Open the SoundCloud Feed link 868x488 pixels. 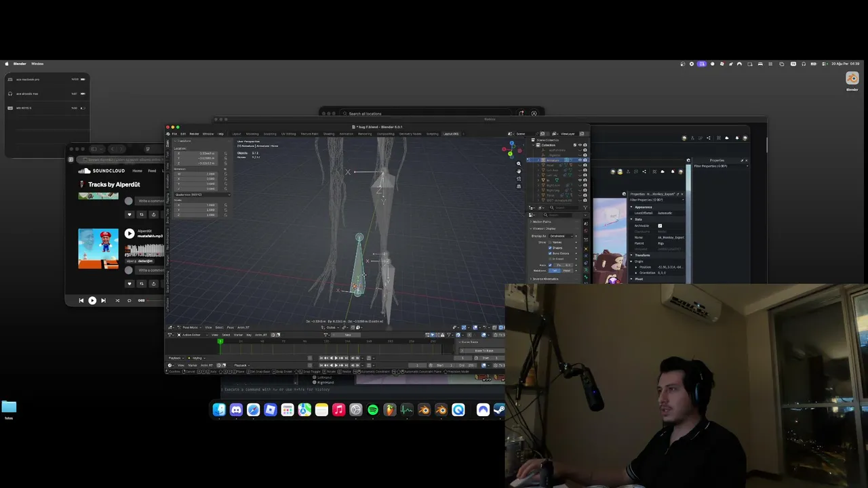click(152, 171)
